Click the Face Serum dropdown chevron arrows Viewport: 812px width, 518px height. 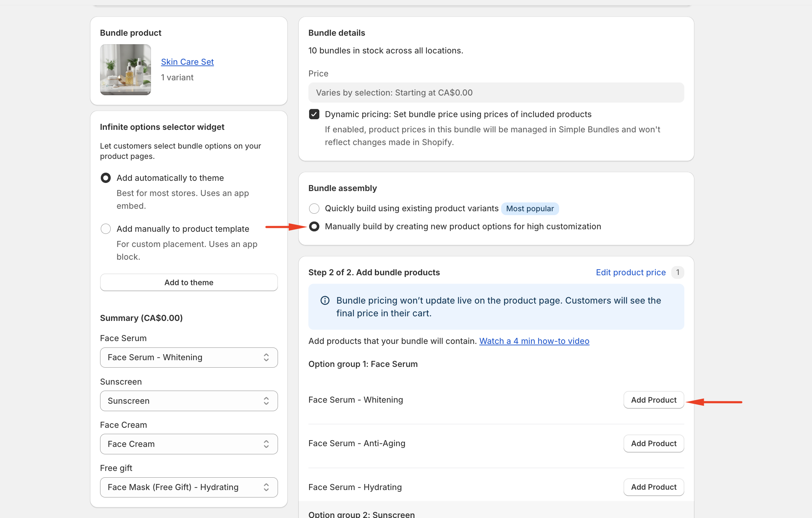(266, 357)
